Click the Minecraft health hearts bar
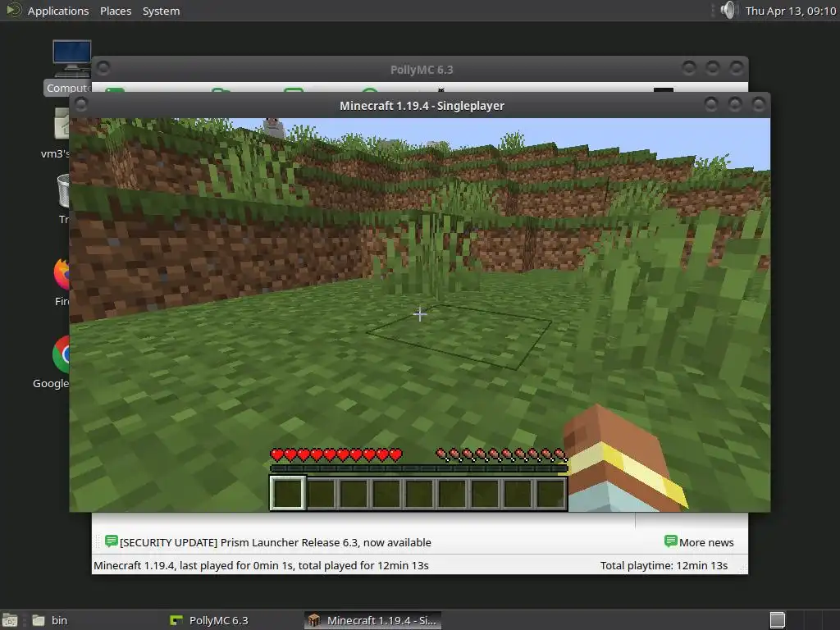Viewport: 840px width, 630px height. coord(336,455)
